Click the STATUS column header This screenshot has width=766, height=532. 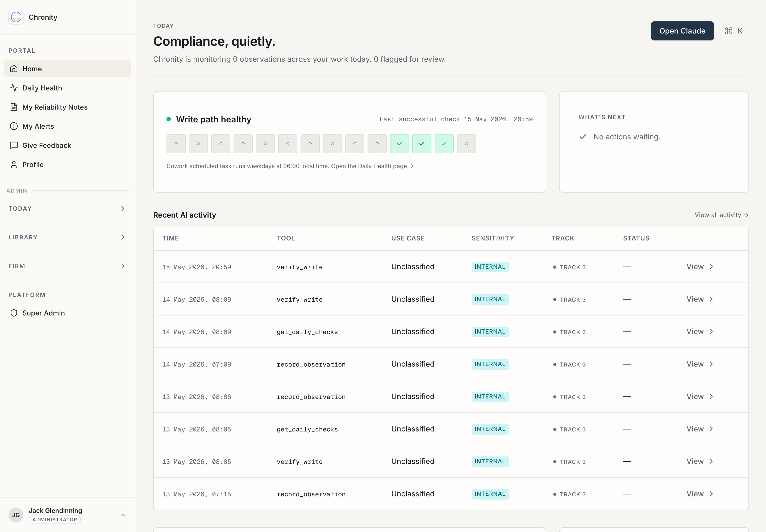pyautogui.click(x=636, y=238)
